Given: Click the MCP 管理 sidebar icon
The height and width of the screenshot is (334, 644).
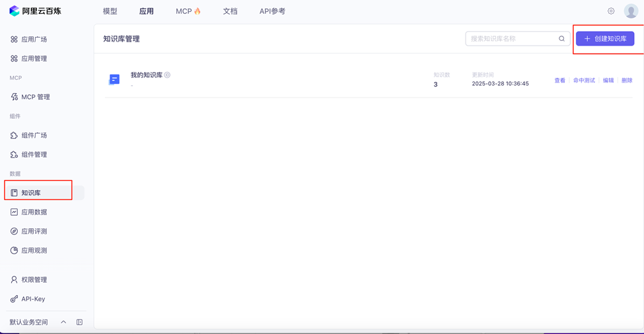Looking at the screenshot, I should coord(14,97).
